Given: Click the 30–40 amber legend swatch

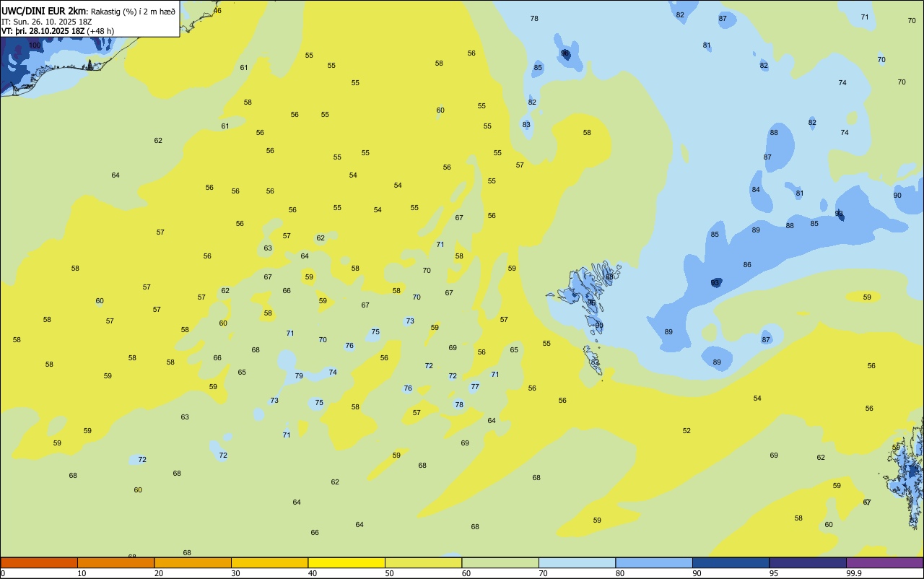Looking at the screenshot, I should (x=269, y=562).
